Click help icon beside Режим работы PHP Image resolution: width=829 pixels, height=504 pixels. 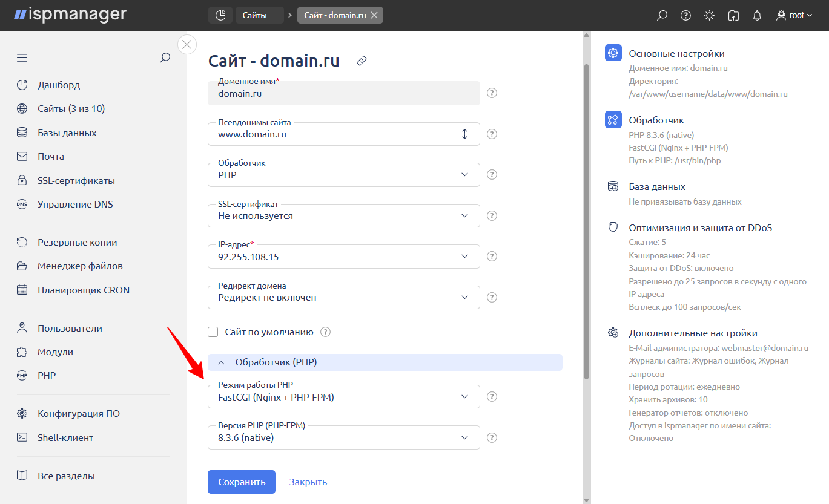tap(492, 397)
